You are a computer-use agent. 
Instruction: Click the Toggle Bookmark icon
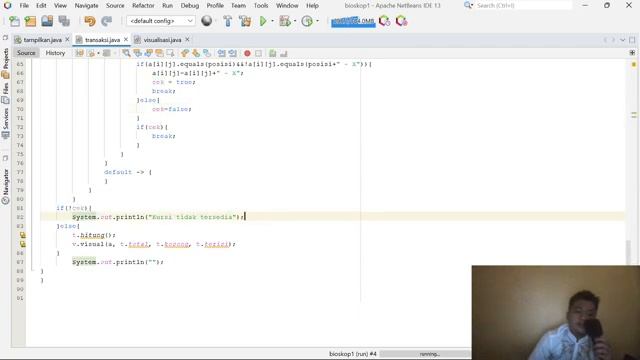(x=207, y=53)
